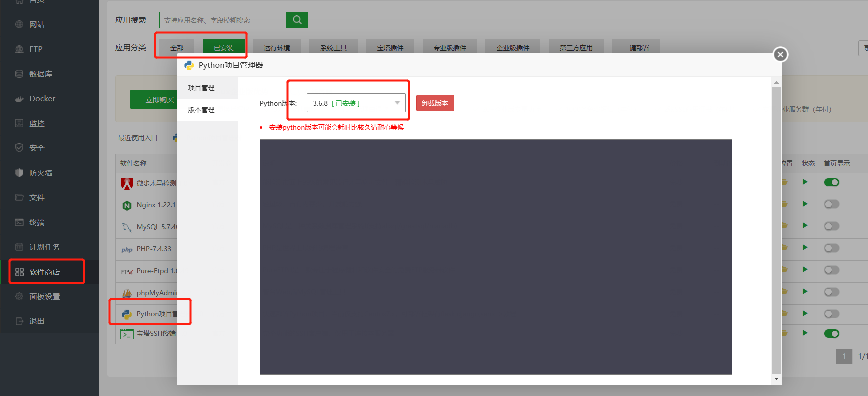The width and height of the screenshot is (868, 396).
Task: Click the dark install log console area
Action: (495, 257)
